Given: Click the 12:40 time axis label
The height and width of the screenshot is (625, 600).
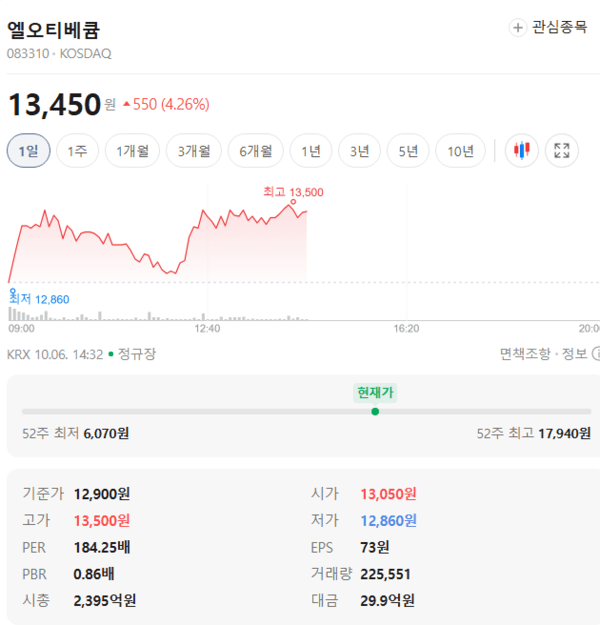Looking at the screenshot, I should click(207, 328).
